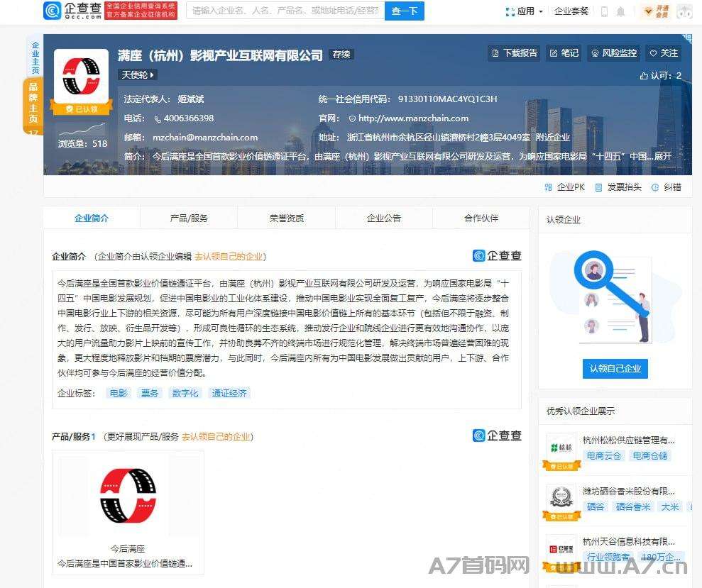This screenshot has width=702, height=588.
Task: Click the 企业PK icon
Action: pyautogui.click(x=548, y=187)
